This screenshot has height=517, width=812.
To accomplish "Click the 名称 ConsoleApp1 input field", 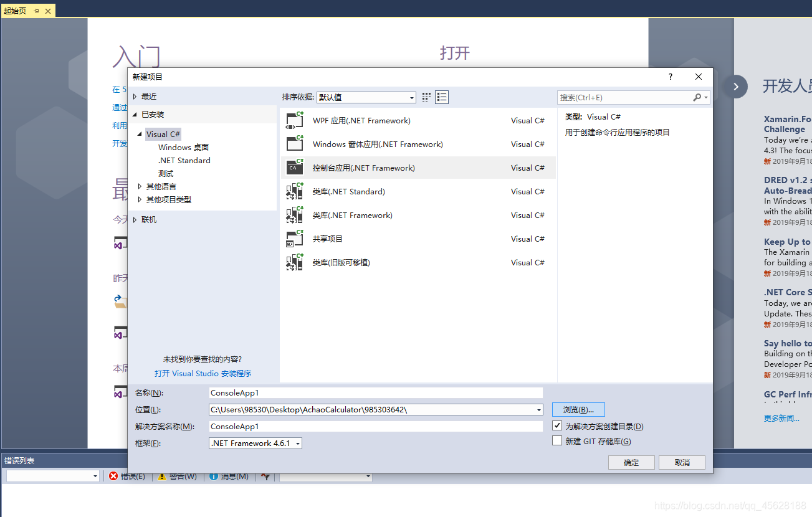I will point(376,393).
